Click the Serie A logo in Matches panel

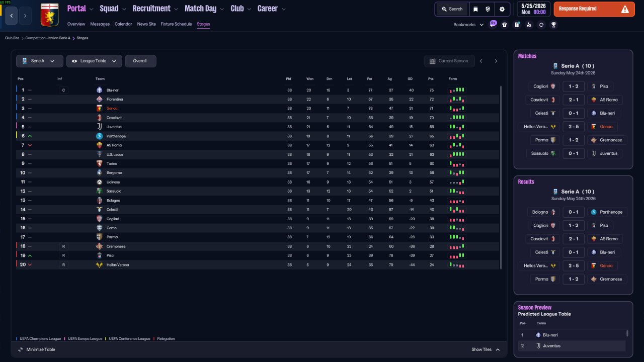pyautogui.click(x=555, y=66)
